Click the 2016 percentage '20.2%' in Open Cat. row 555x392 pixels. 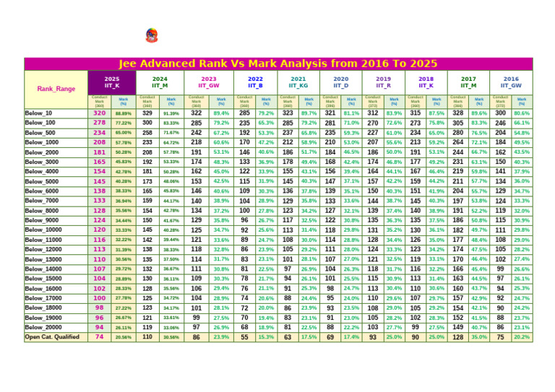522,337
